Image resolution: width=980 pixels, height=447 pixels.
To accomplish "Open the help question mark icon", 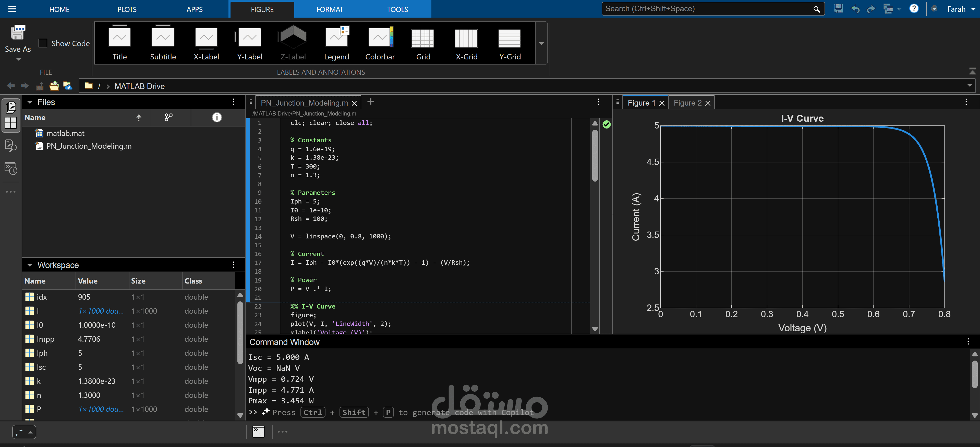I will [914, 9].
